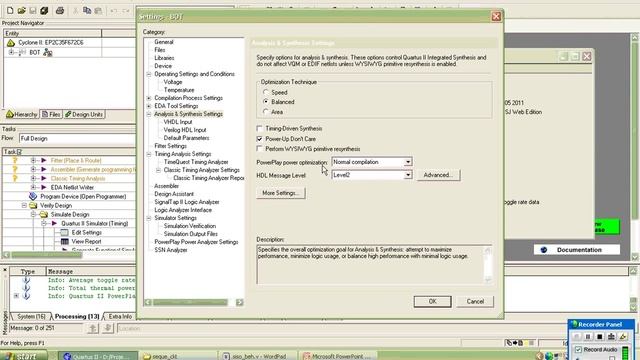Click the Save All toolbar icon
The height and width of the screenshot is (360, 640).
point(44,11)
